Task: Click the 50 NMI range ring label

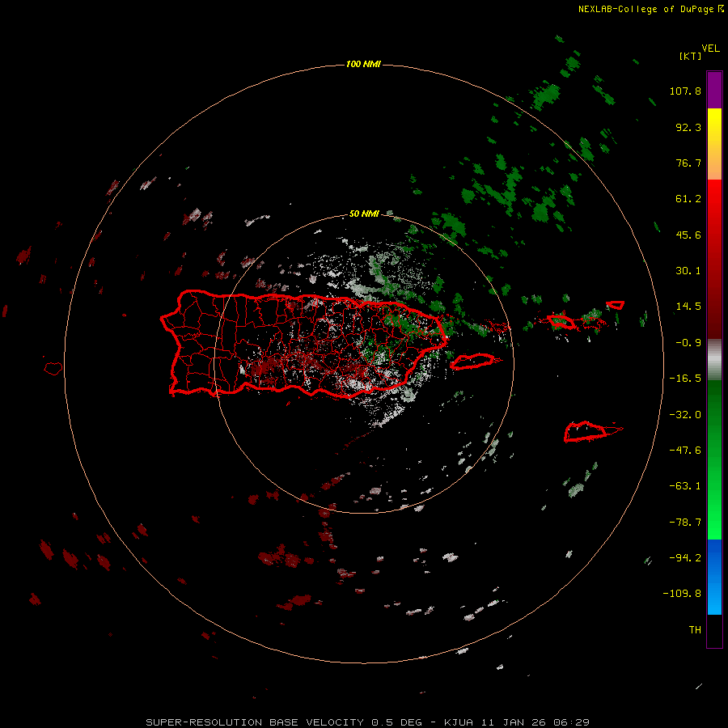Action: click(364, 214)
